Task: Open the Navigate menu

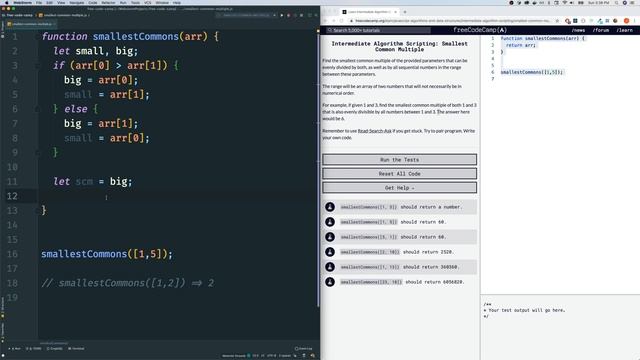Action: (76, 2)
